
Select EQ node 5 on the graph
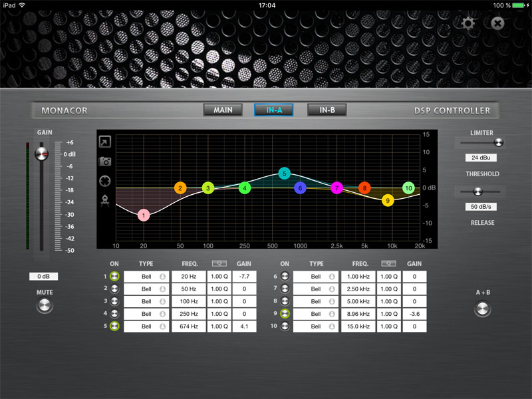pos(284,174)
